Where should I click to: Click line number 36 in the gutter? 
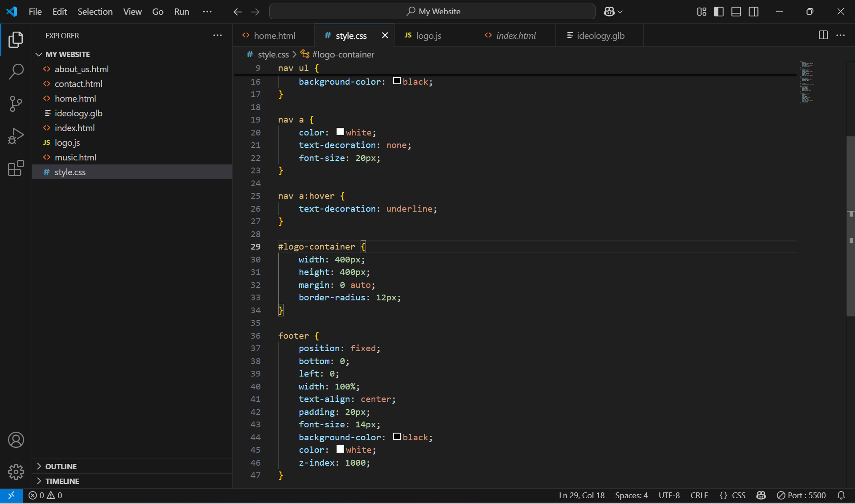pos(255,336)
